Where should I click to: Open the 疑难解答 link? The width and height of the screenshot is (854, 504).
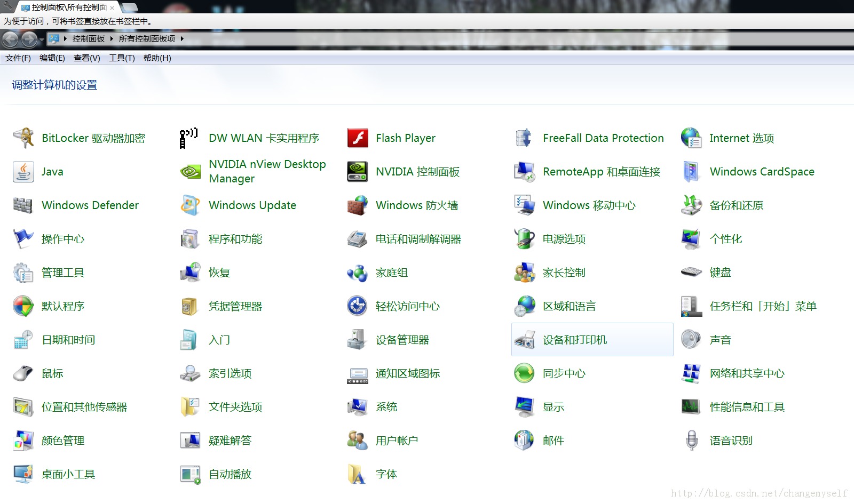coord(230,441)
